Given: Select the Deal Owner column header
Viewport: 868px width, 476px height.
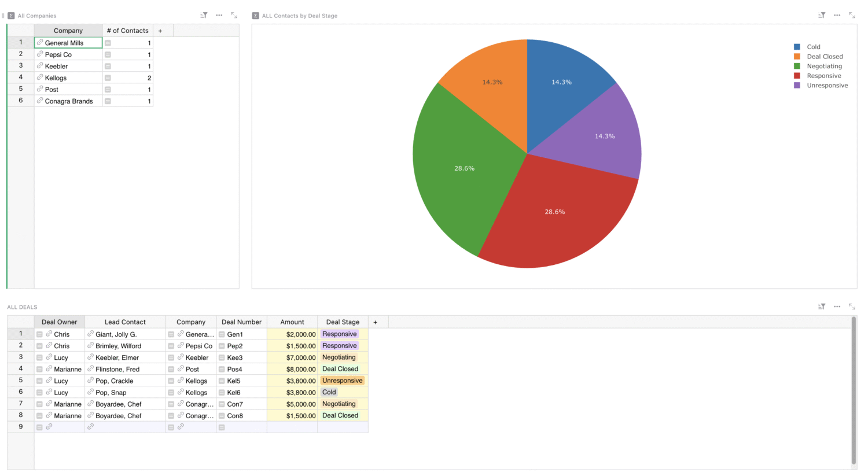Looking at the screenshot, I should (60, 322).
